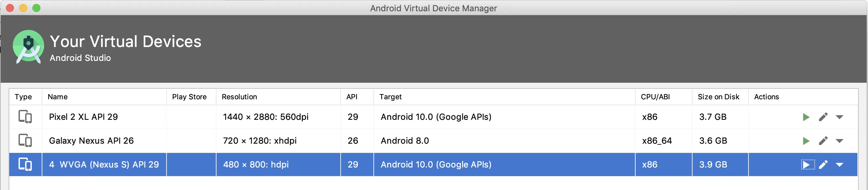Viewport: 868px width, 190px height.
Task: Edit the Pixel 2 XL API 29 device
Action: pyautogui.click(x=823, y=117)
